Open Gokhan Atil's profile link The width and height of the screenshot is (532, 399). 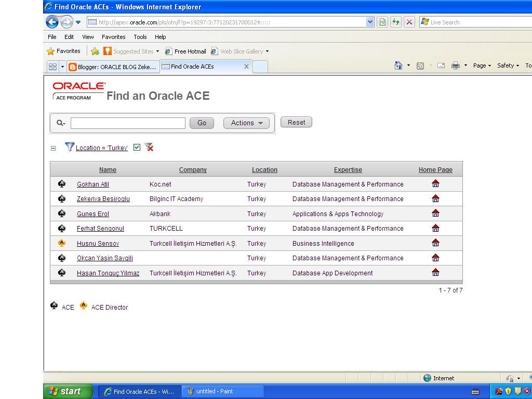coord(92,184)
